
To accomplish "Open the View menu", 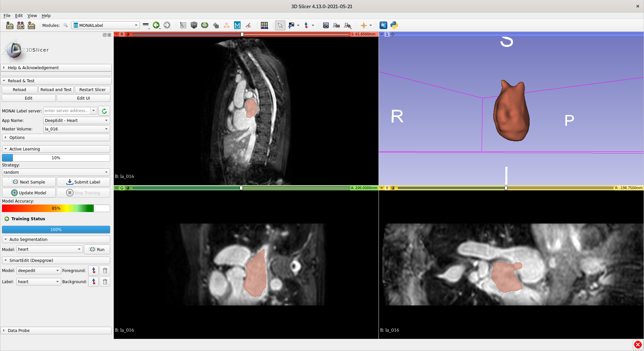I will coord(32,15).
